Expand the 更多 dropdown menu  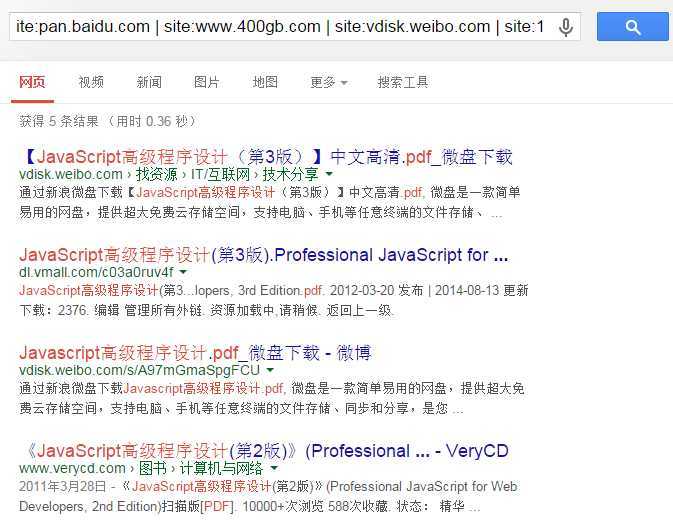point(329,82)
